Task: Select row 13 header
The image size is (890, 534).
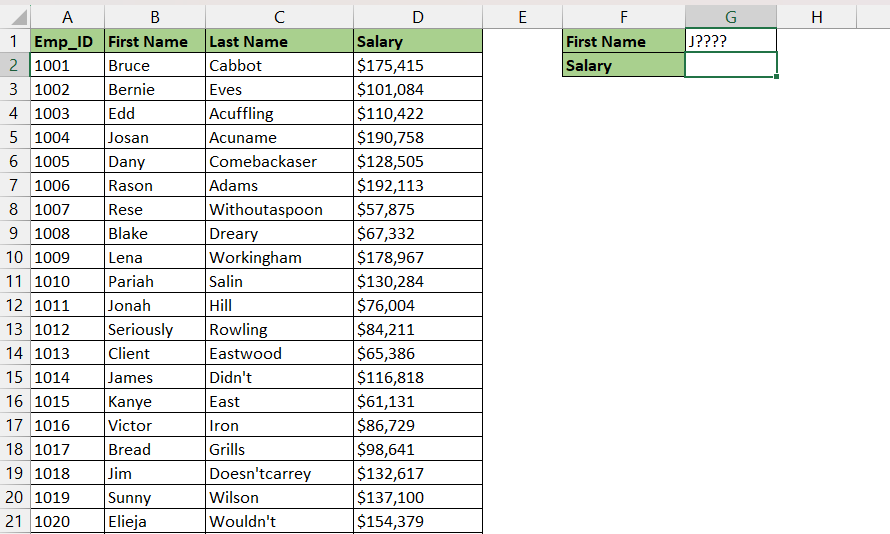Action: point(14,329)
